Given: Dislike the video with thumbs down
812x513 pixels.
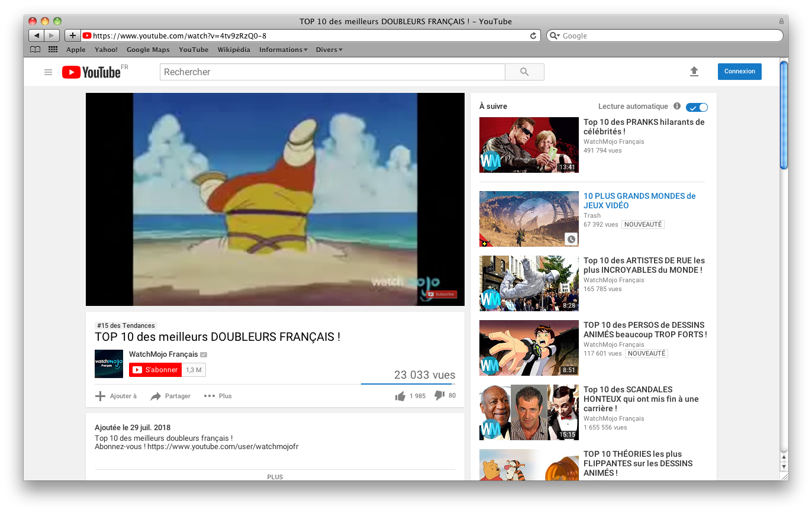Looking at the screenshot, I should [x=439, y=395].
